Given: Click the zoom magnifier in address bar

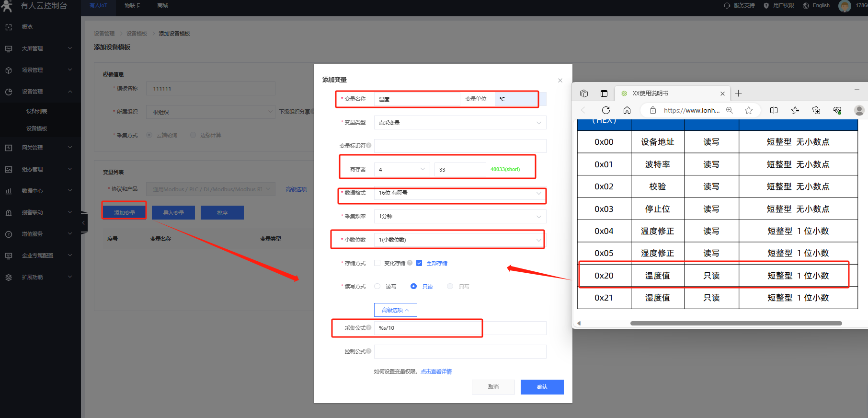Looking at the screenshot, I should tap(730, 110).
